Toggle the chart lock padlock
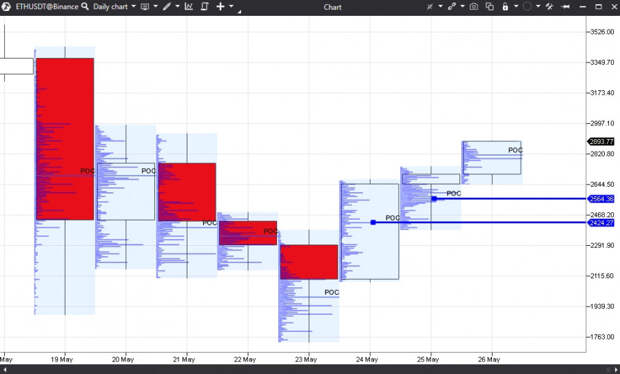The width and height of the screenshot is (620, 374). [505, 6]
